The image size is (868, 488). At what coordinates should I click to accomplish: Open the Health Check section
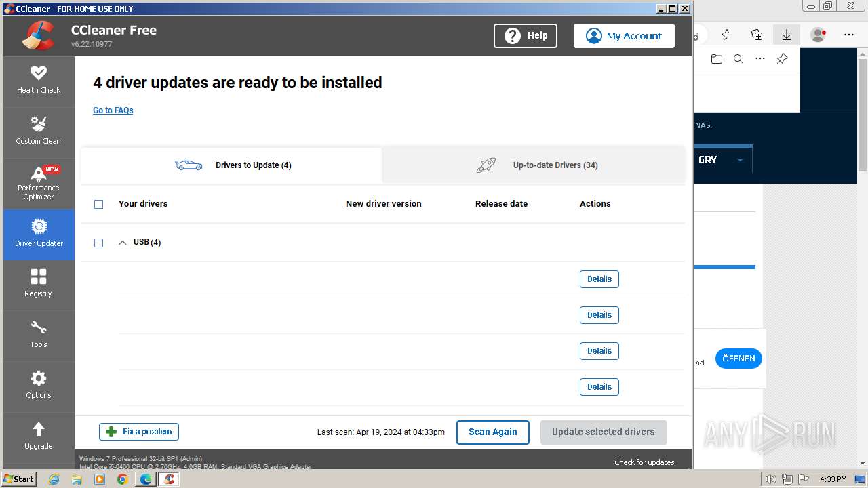coord(39,81)
